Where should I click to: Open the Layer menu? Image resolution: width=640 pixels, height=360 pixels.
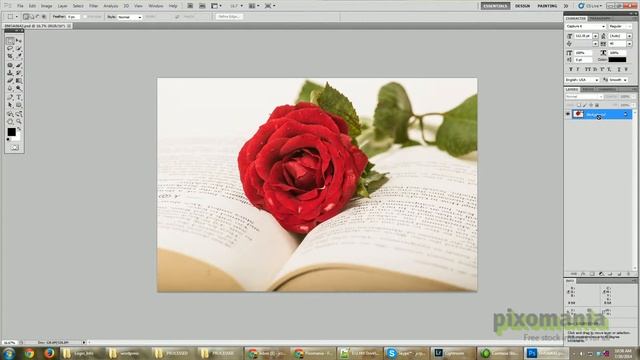[x=62, y=6]
